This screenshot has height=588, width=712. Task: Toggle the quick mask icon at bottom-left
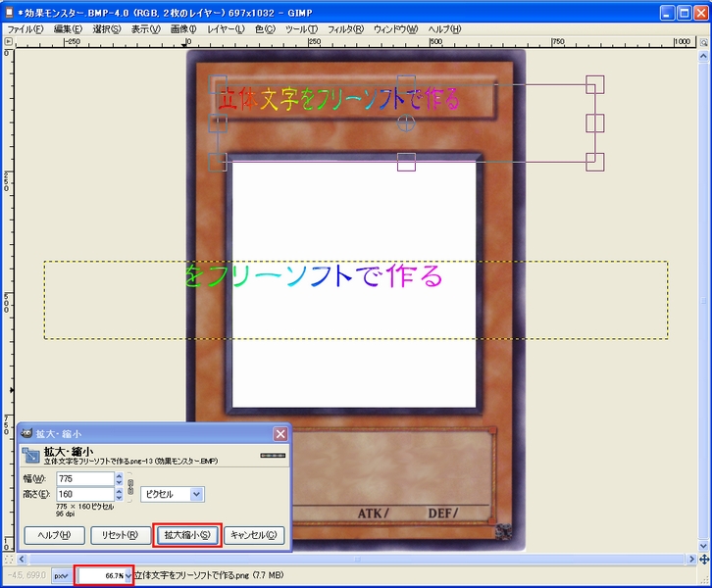(x=11, y=559)
